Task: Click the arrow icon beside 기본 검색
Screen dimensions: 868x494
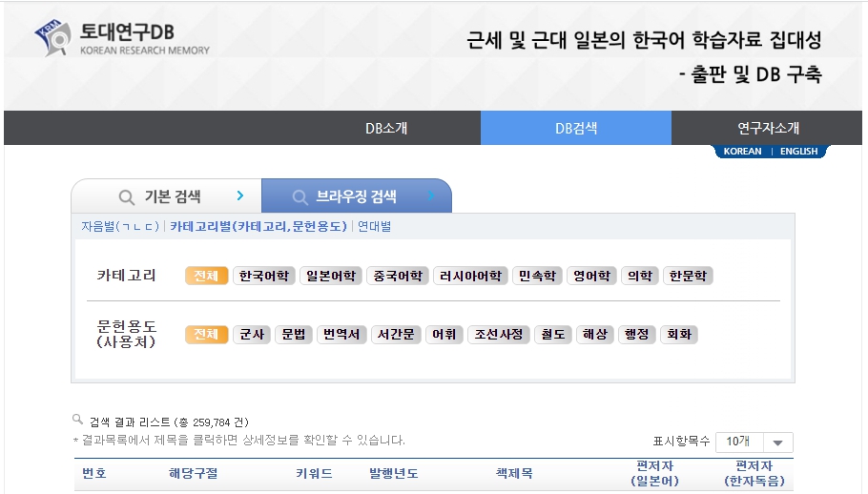Action: (240, 196)
